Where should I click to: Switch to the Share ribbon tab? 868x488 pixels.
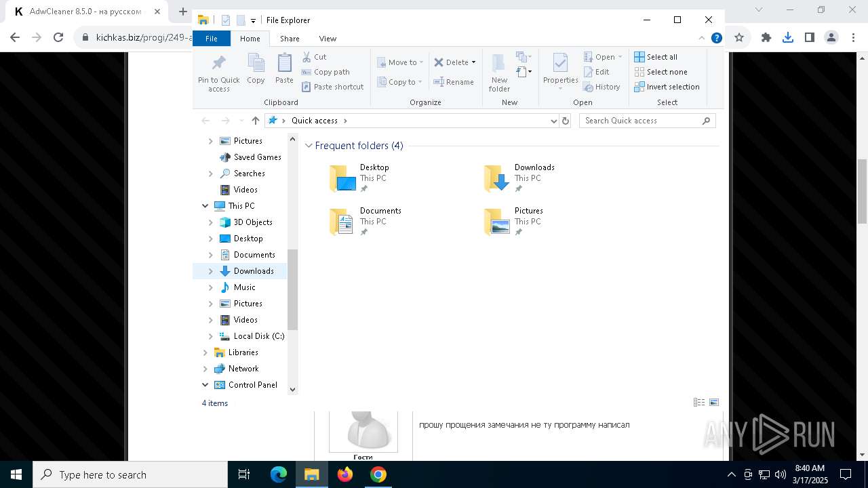point(290,39)
